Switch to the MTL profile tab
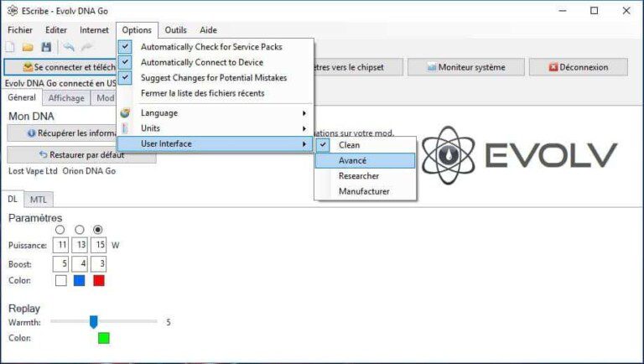 pyautogui.click(x=39, y=200)
